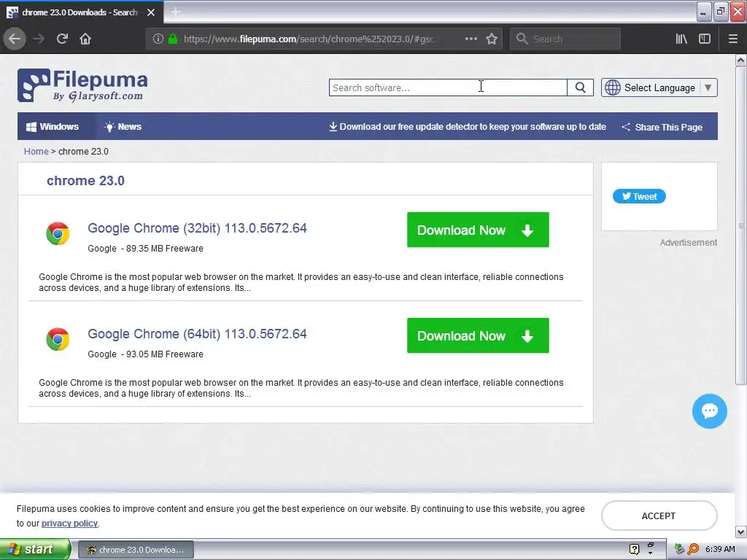Click the tray network icon
747x560 pixels.
(x=679, y=549)
